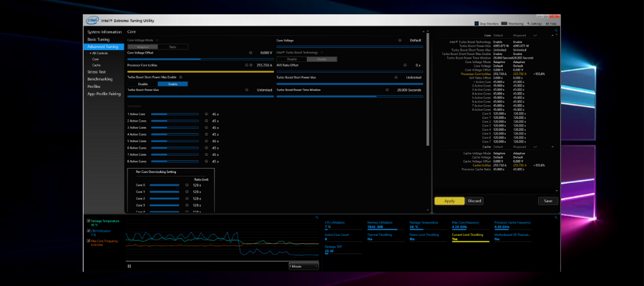Select Cache subitem under Advanced Tuning

coord(96,65)
